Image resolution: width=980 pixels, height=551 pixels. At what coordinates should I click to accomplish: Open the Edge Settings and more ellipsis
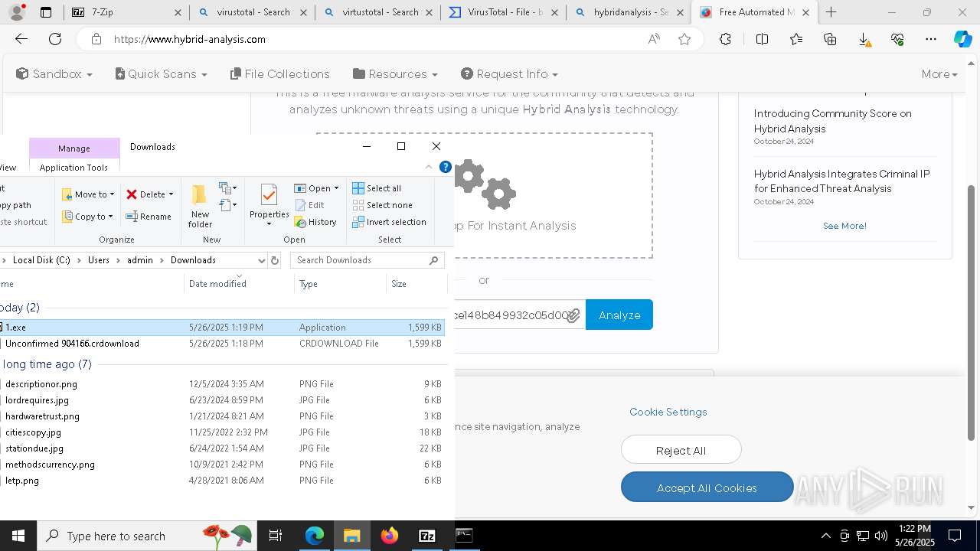931,39
